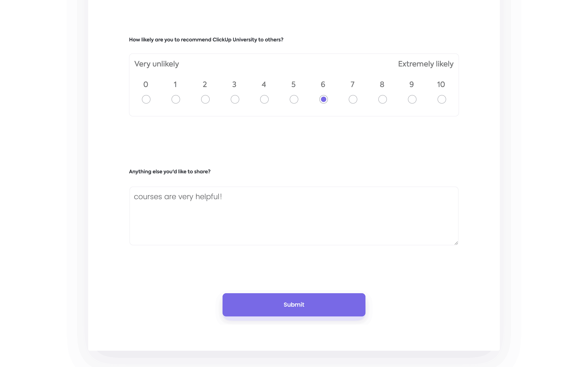
Task: Click the number 0 label
Action: point(146,84)
